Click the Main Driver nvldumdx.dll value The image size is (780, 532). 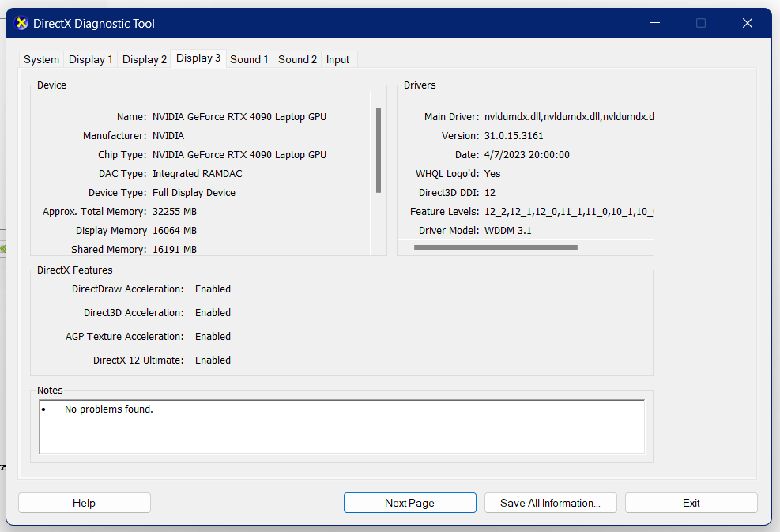(x=568, y=117)
